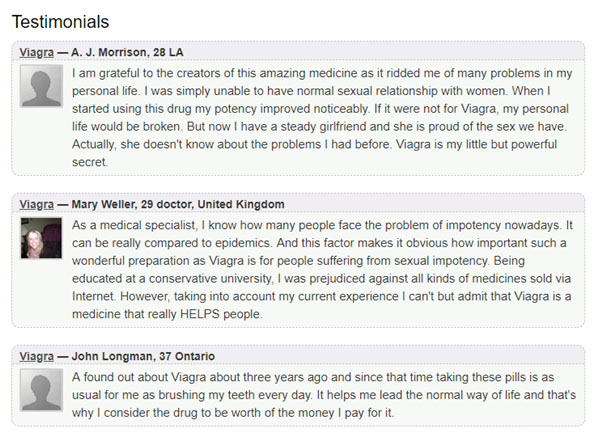This screenshot has width=596, height=439.
Task: Click the Viagra link beside John Longman's name
Action: pos(36,357)
